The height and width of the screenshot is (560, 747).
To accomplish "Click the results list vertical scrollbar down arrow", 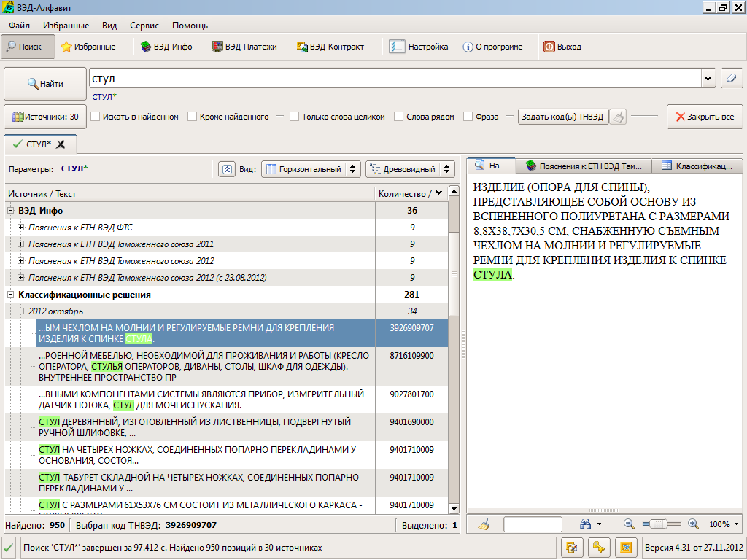I will pos(454,508).
